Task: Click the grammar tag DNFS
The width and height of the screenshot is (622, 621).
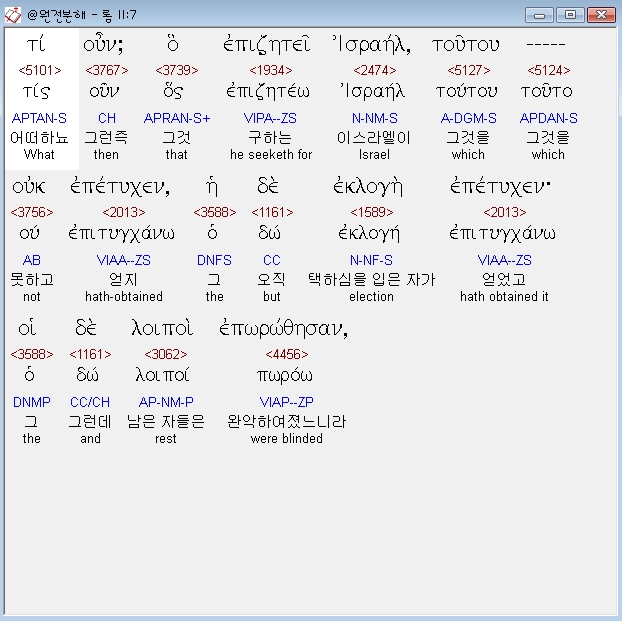Action: (x=214, y=260)
